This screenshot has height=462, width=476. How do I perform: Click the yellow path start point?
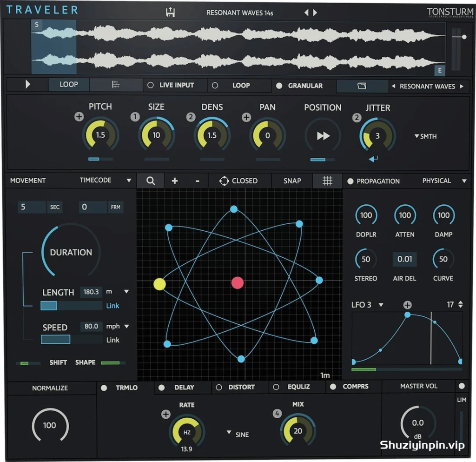[160, 284]
